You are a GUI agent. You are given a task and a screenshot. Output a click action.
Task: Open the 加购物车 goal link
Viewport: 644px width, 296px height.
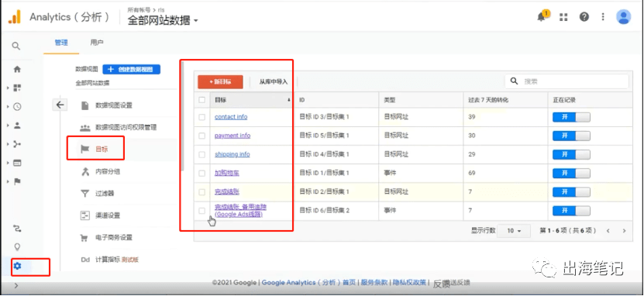227,174
